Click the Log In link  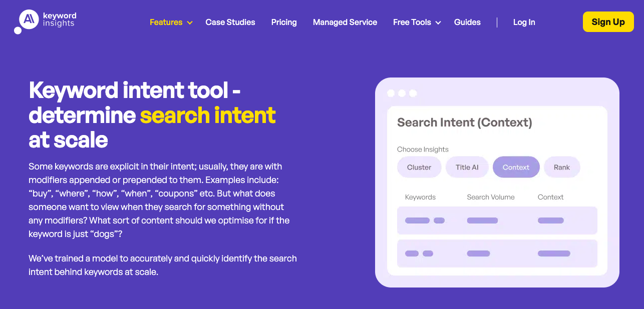tap(524, 22)
